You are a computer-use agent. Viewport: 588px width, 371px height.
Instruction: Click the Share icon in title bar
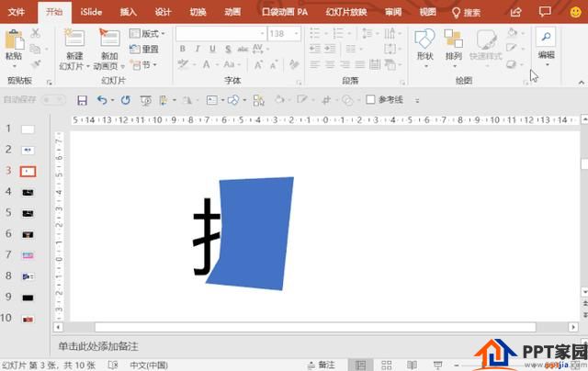coord(516,12)
